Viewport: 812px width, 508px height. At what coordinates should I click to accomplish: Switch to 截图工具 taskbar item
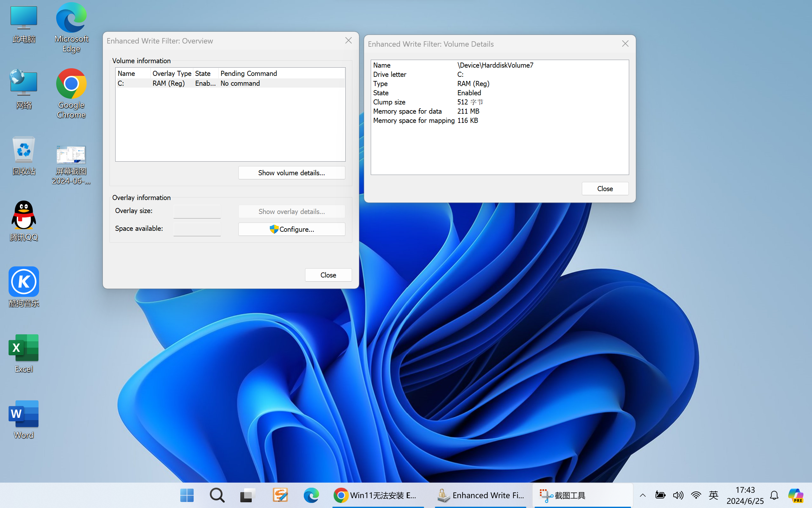point(582,495)
